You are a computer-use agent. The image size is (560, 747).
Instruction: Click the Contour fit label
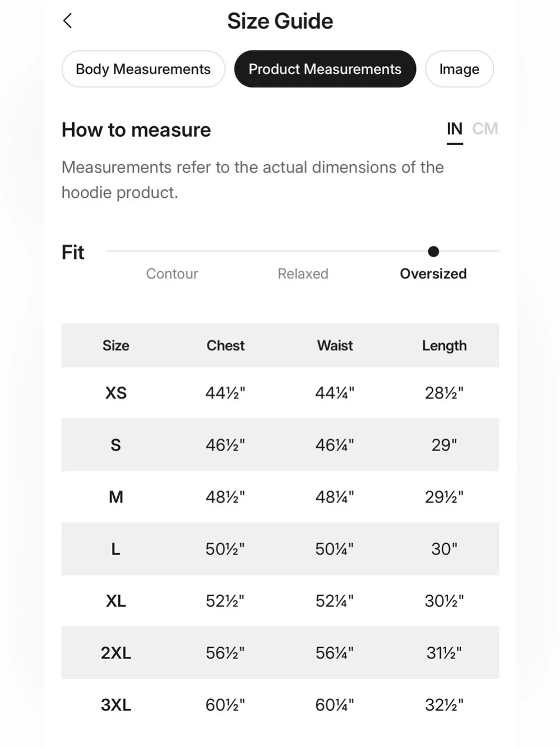pos(172,273)
